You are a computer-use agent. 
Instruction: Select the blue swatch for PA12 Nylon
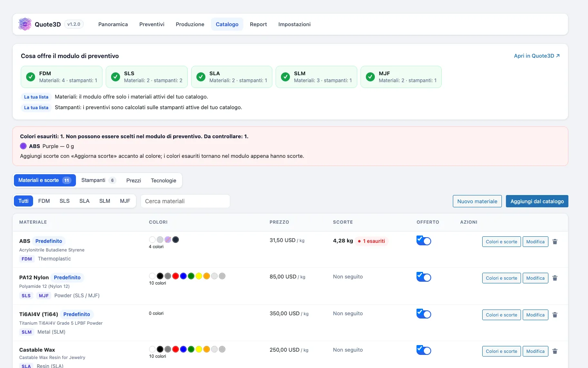(x=183, y=276)
